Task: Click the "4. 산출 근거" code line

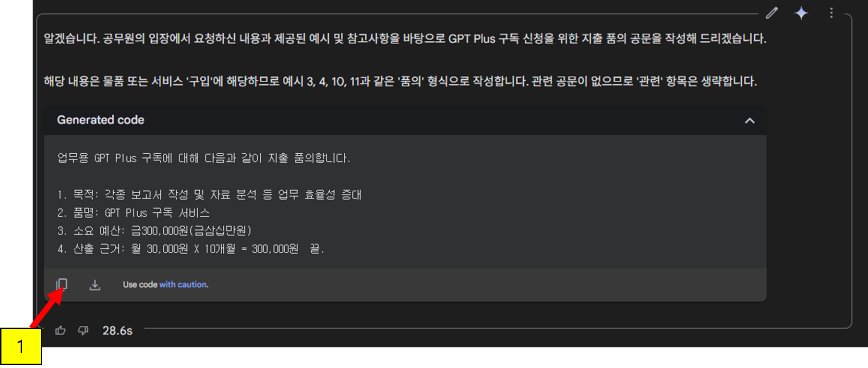Action: [x=191, y=249]
